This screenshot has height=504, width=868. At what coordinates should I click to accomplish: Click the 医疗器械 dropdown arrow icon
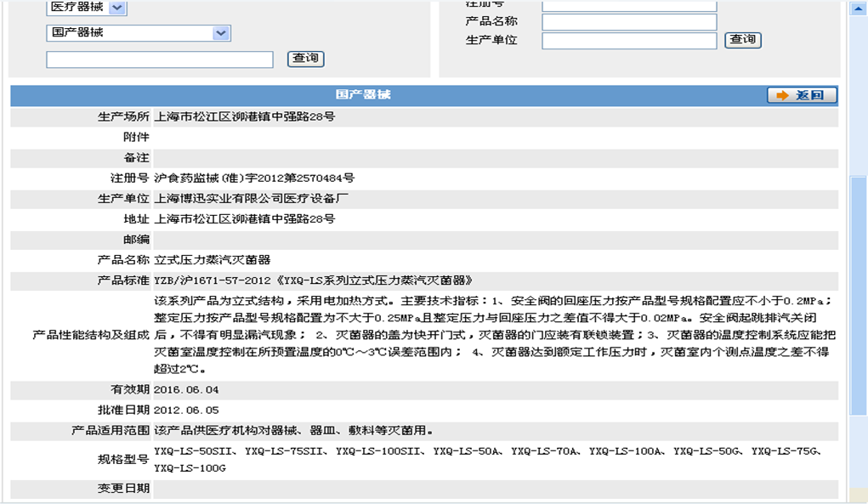coord(115,8)
